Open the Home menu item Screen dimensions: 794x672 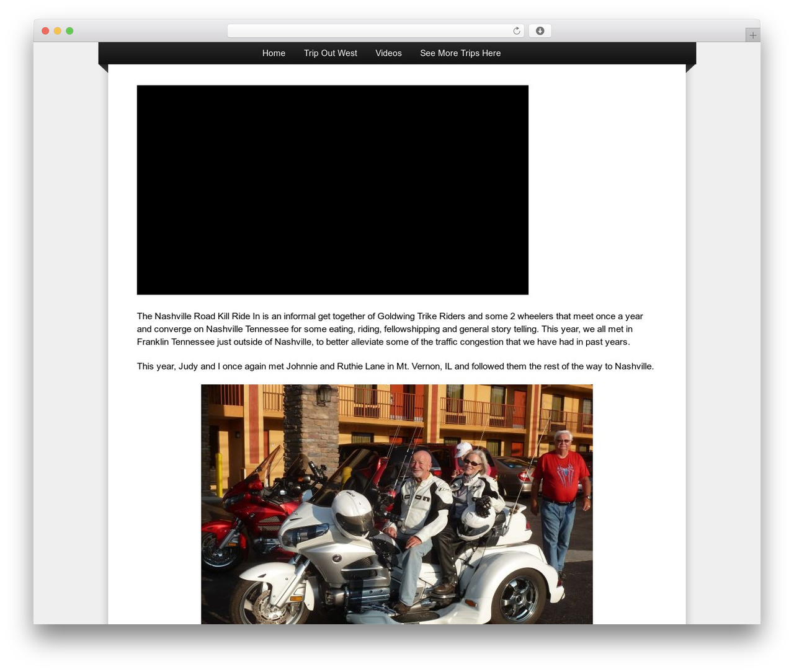click(274, 53)
